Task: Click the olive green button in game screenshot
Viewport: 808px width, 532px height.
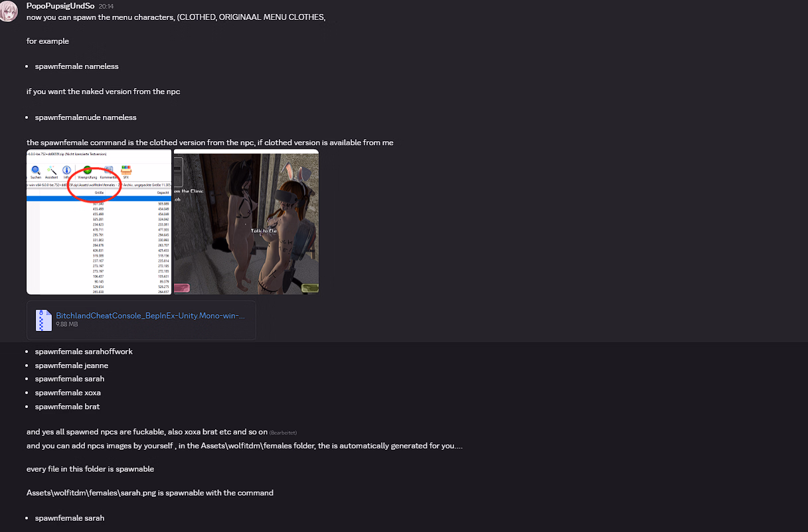Action: (x=309, y=288)
